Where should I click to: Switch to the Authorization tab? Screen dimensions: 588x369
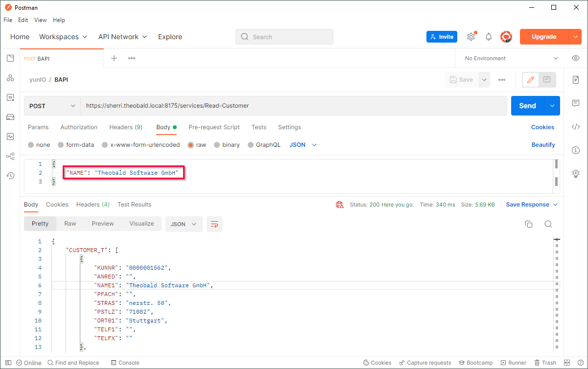(79, 127)
